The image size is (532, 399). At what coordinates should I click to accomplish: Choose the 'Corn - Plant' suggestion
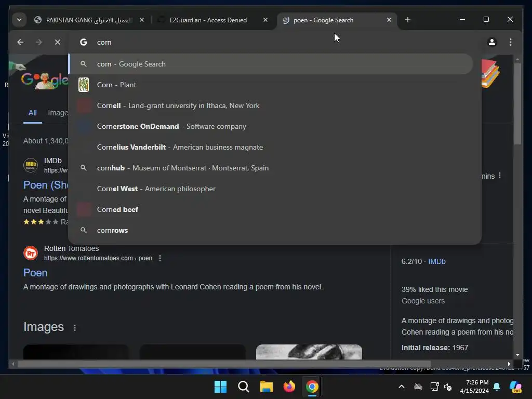point(271,85)
